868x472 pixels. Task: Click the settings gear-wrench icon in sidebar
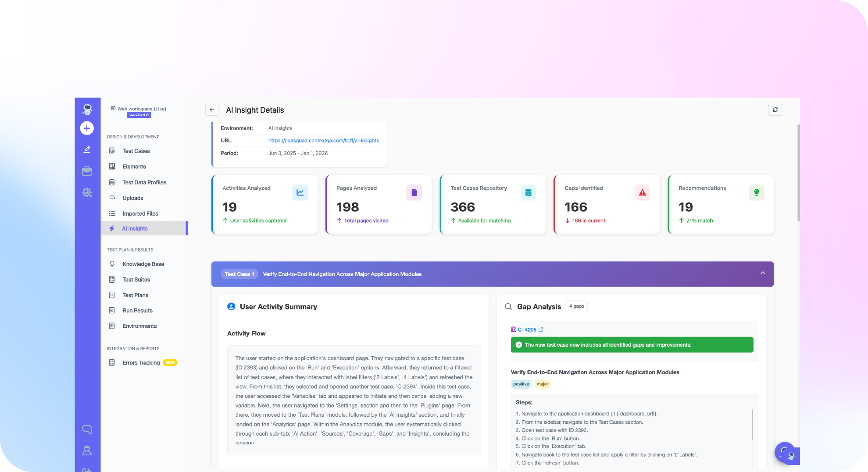[87, 192]
